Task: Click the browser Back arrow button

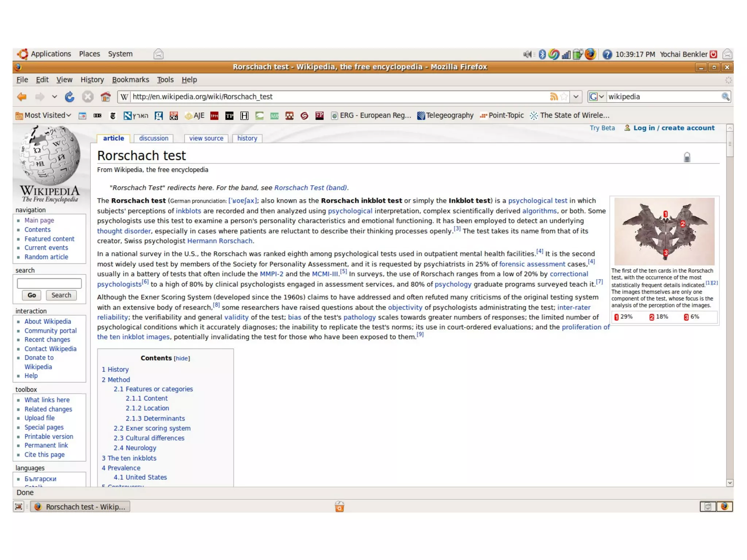Action: pyautogui.click(x=22, y=97)
